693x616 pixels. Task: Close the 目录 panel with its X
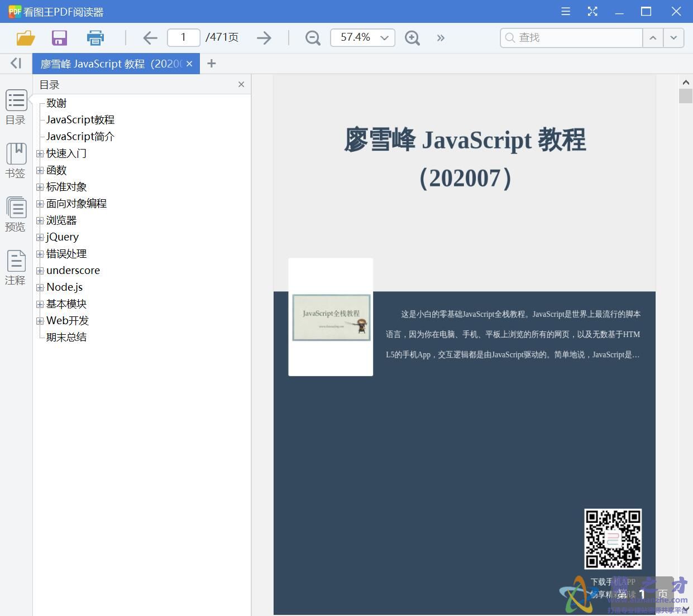tap(241, 84)
